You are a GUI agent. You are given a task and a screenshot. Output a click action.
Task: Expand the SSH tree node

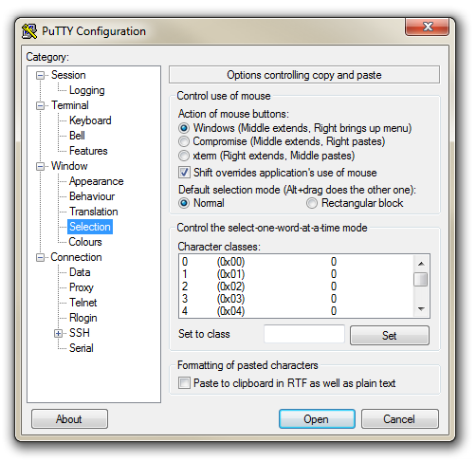point(58,333)
